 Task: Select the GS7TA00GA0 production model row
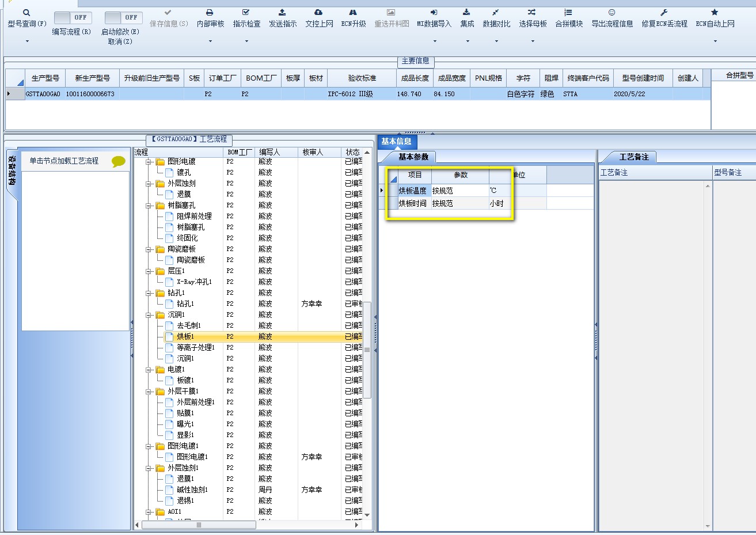coord(358,94)
